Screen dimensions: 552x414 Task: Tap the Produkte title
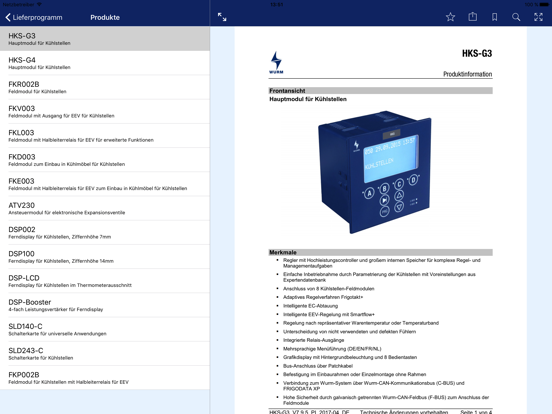105,17
